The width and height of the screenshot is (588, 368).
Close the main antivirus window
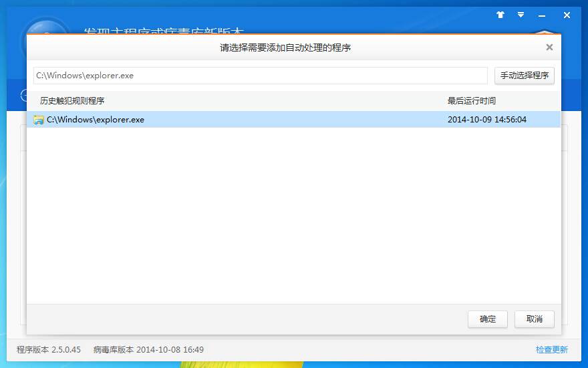[x=567, y=15]
